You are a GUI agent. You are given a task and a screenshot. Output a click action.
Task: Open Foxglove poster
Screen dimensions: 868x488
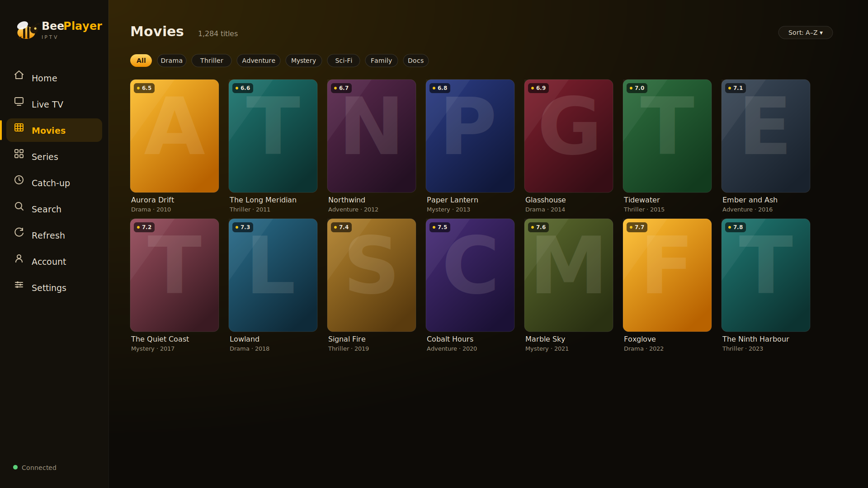click(667, 275)
